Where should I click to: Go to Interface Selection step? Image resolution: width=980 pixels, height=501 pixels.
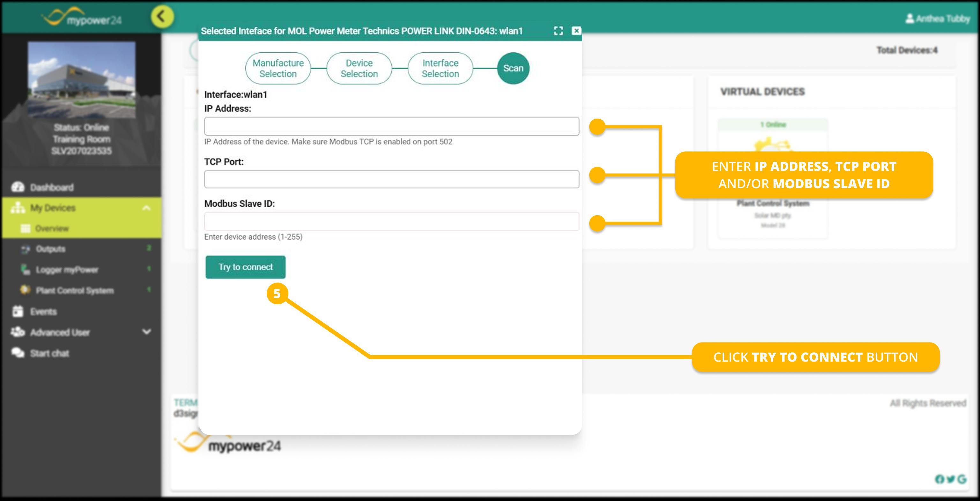click(440, 69)
